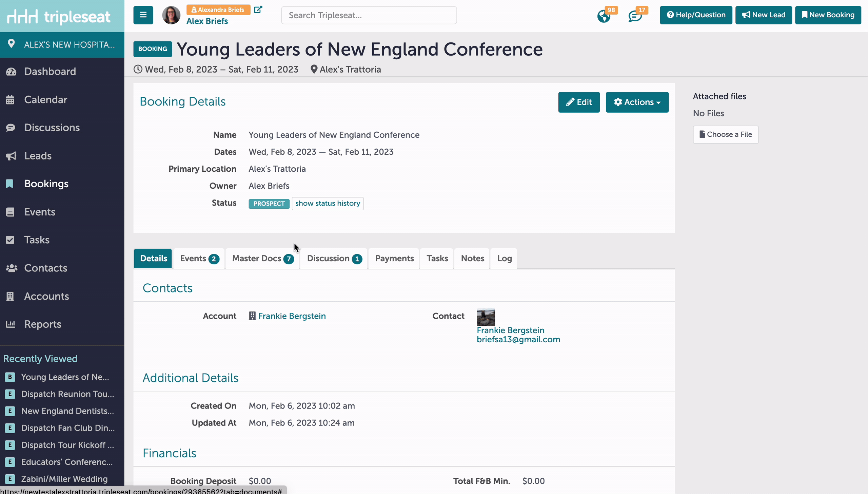Click the Dashboard gauge icon
The height and width of the screenshot is (494, 868).
(11, 72)
